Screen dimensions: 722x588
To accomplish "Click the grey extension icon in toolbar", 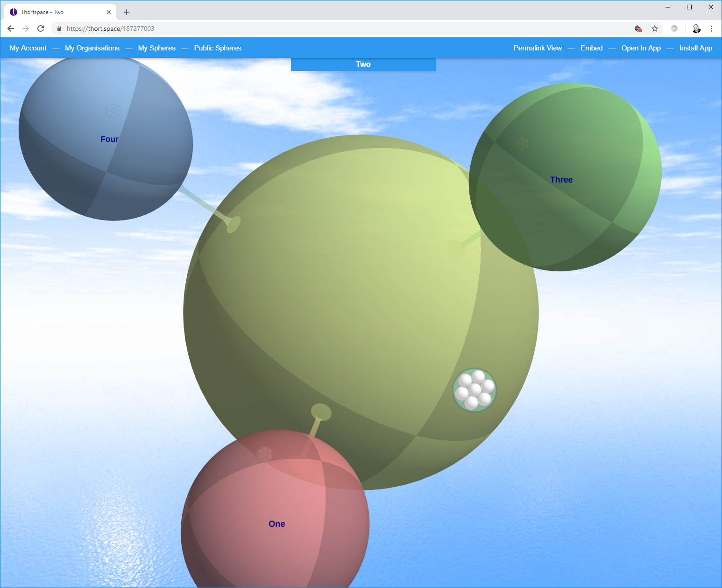I will coord(674,28).
